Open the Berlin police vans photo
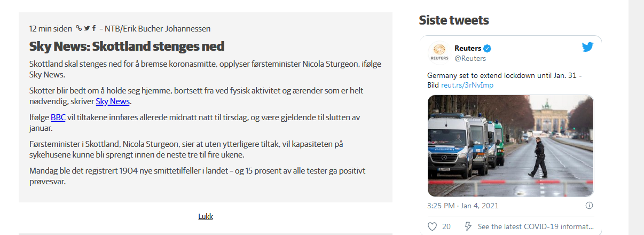 (511, 146)
